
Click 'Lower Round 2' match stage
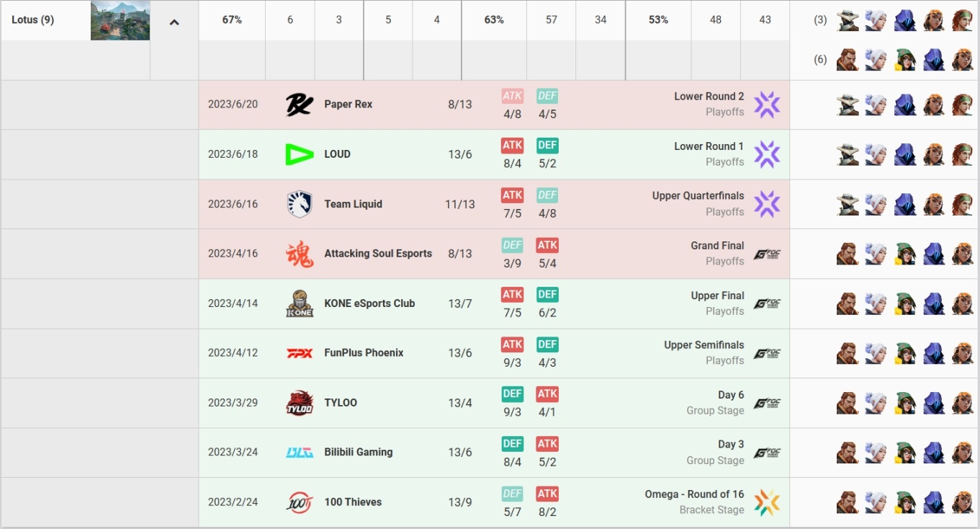click(709, 97)
